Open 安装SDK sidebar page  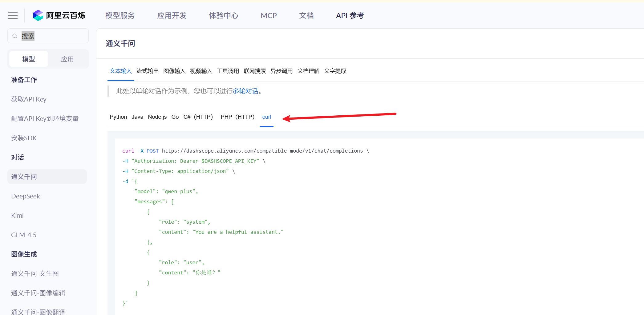click(x=24, y=138)
